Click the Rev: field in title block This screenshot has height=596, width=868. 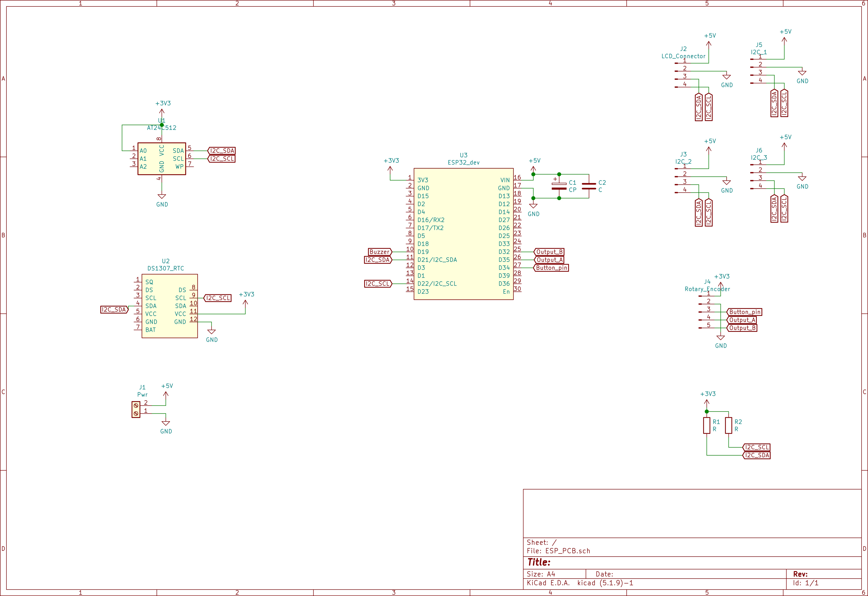click(800, 574)
